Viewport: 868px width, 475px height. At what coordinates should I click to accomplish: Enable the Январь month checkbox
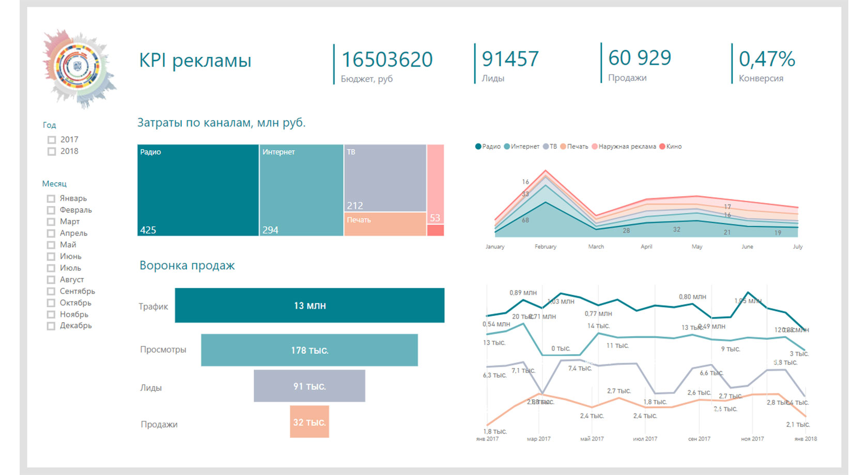pyautogui.click(x=51, y=199)
